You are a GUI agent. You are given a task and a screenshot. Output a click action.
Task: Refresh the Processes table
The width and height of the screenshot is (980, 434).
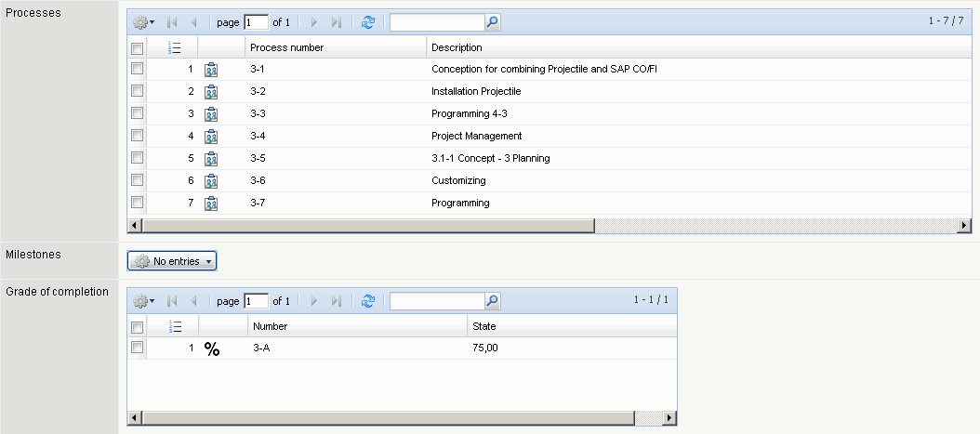(368, 21)
